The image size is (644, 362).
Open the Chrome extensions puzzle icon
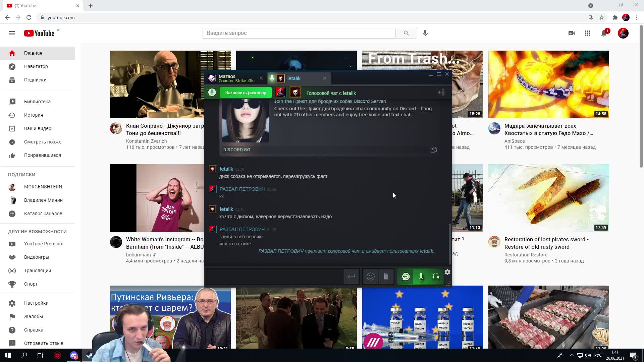point(615,17)
